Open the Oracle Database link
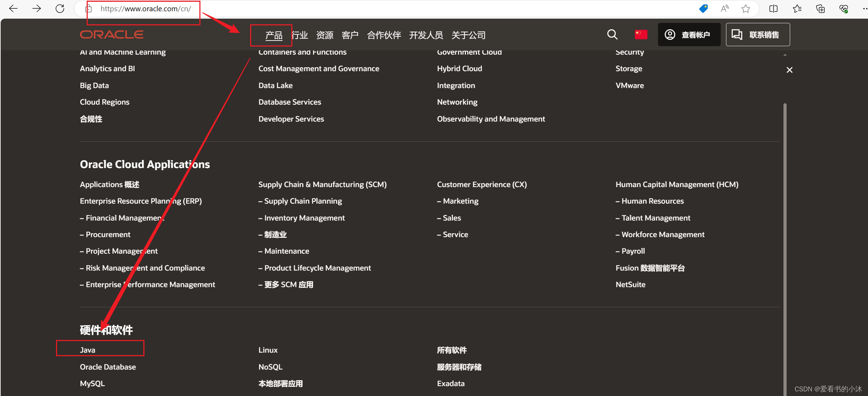Viewport: 868px width, 396px height. click(x=108, y=367)
